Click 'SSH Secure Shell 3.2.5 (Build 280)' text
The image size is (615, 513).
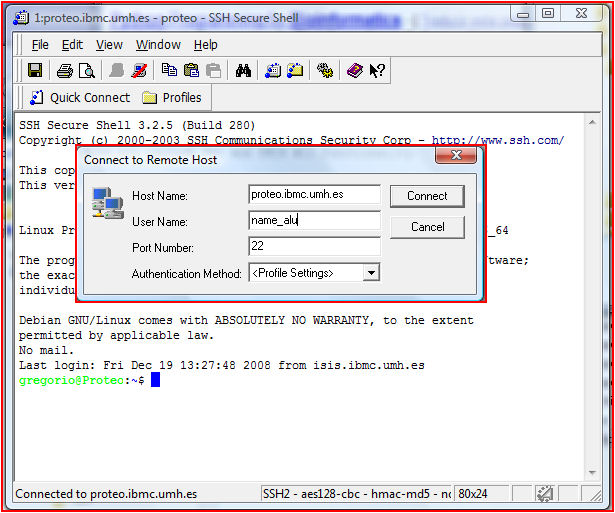pos(137,125)
